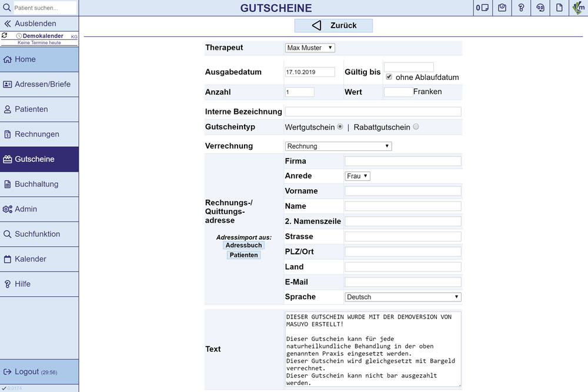Screen dimensions: 588x392
Task: Click the Zurück back button
Action: [x=333, y=25]
